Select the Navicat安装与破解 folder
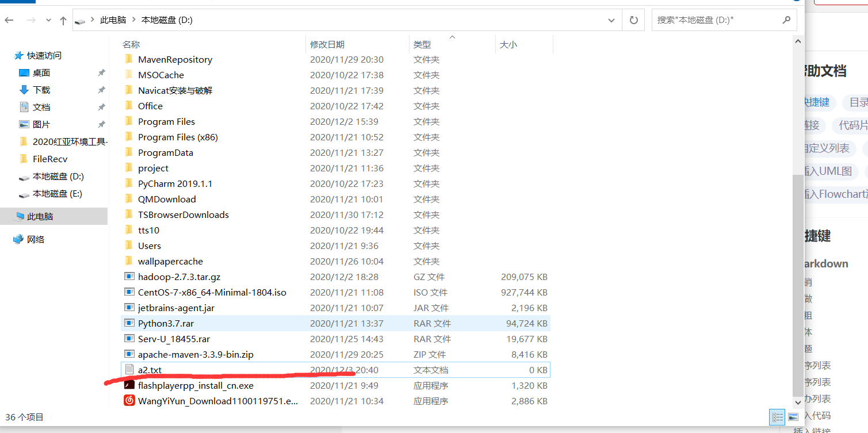The height and width of the screenshot is (433, 868). [x=175, y=90]
